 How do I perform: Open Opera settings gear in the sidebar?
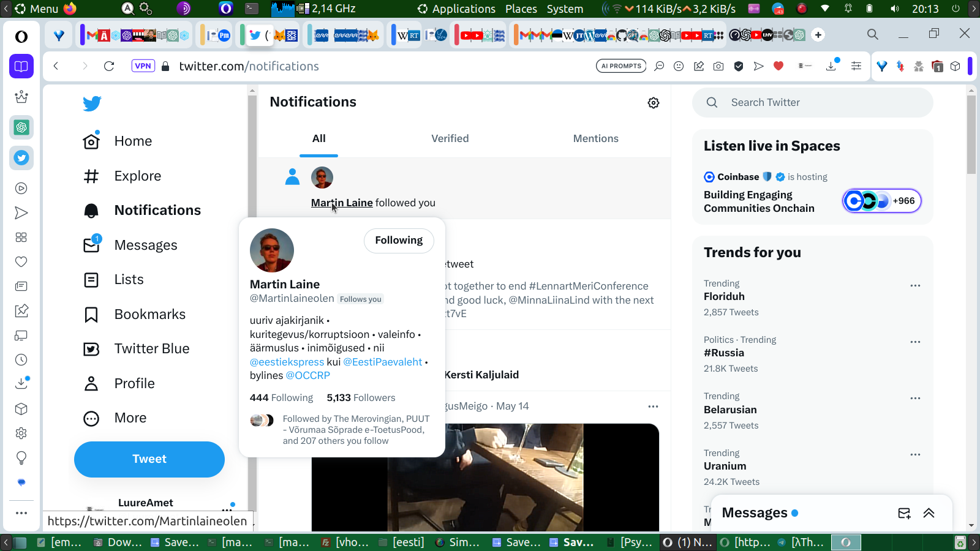(x=21, y=433)
